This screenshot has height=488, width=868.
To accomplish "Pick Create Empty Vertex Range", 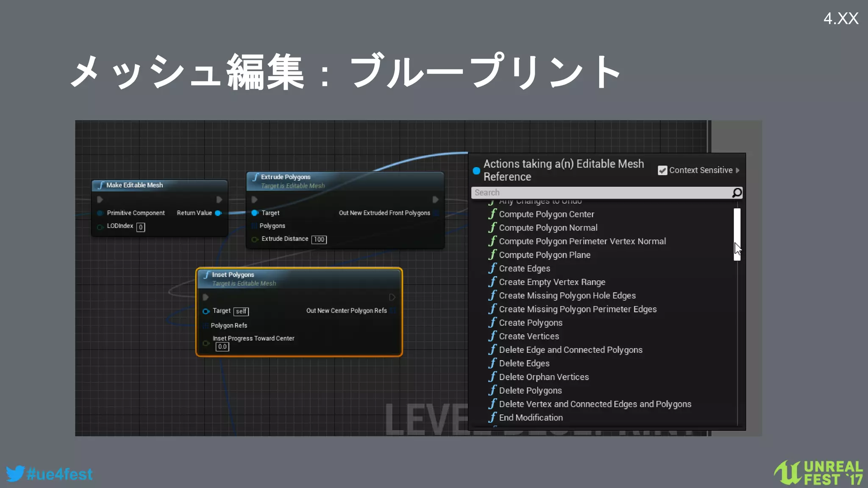I will pos(552,282).
